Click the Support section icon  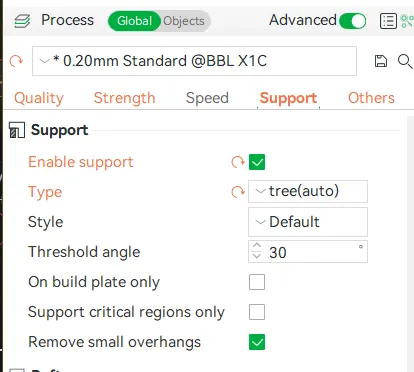point(17,130)
